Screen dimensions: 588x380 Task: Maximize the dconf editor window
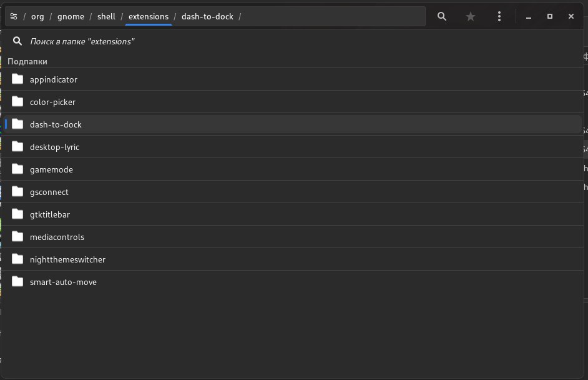(x=550, y=16)
